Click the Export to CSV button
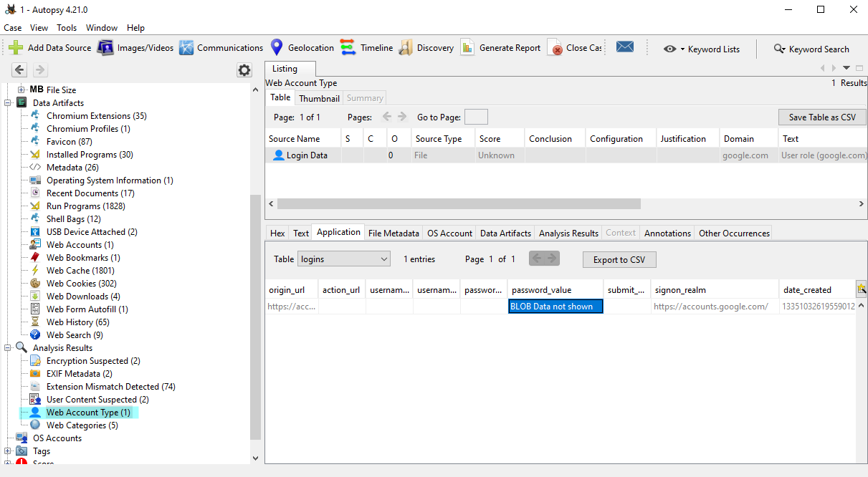This screenshot has height=477, width=868. [x=619, y=260]
